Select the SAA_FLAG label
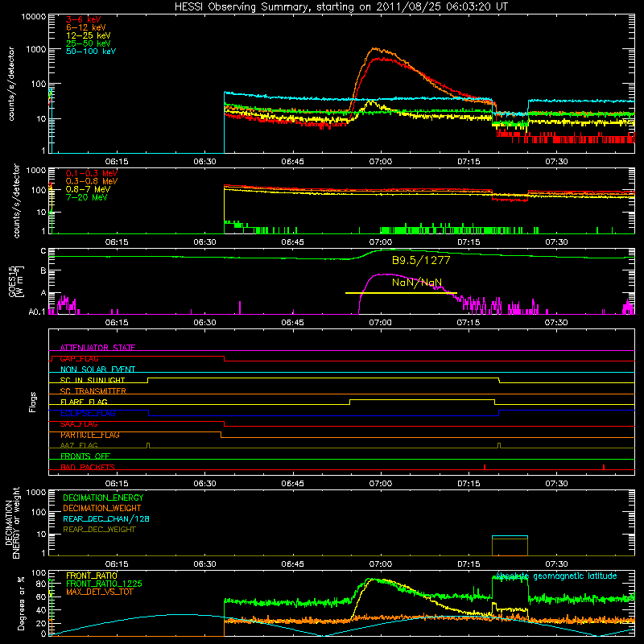This screenshot has width=644, height=644. [x=79, y=424]
